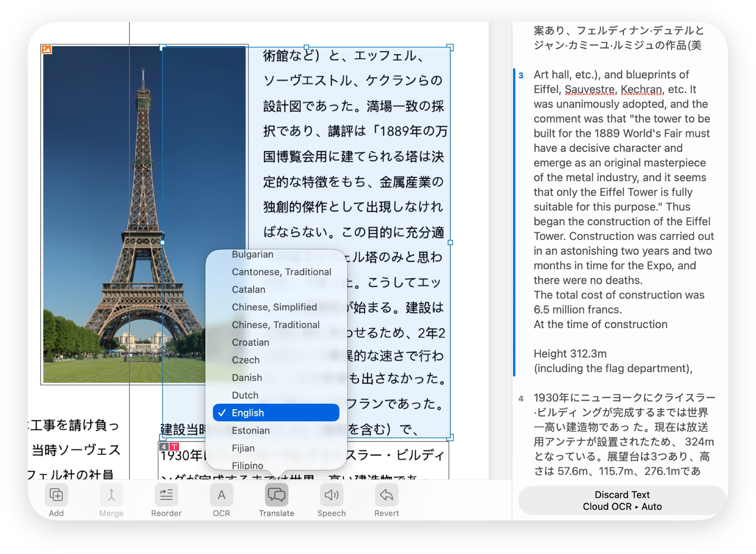756x554 pixels.
Task: Run OCR using the OCR icon
Action: 221,495
